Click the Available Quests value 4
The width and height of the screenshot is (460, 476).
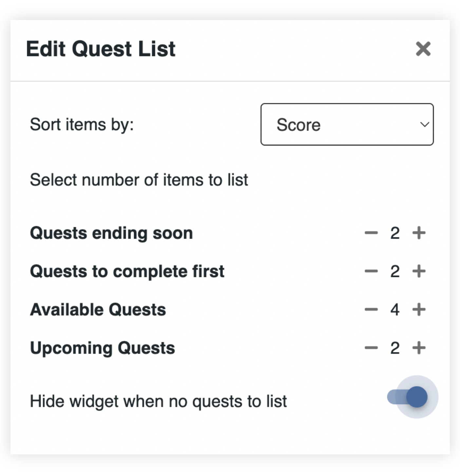pyautogui.click(x=395, y=309)
